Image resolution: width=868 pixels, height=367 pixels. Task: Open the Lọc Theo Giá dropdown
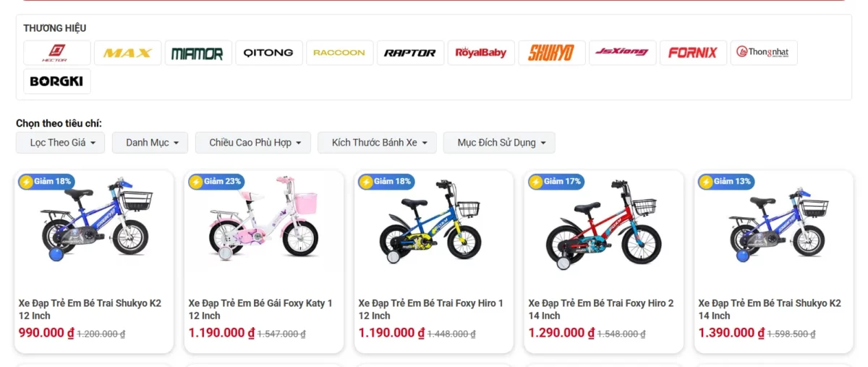pyautogui.click(x=61, y=143)
